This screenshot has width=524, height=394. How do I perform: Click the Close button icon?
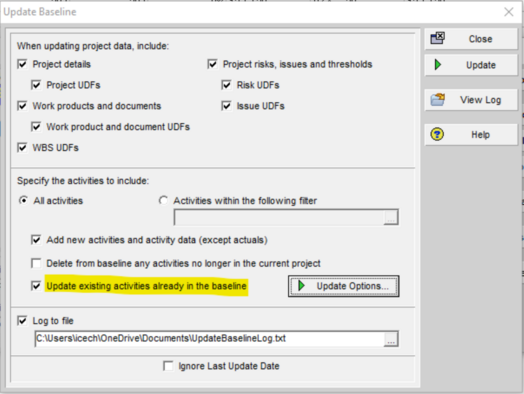coord(437,38)
